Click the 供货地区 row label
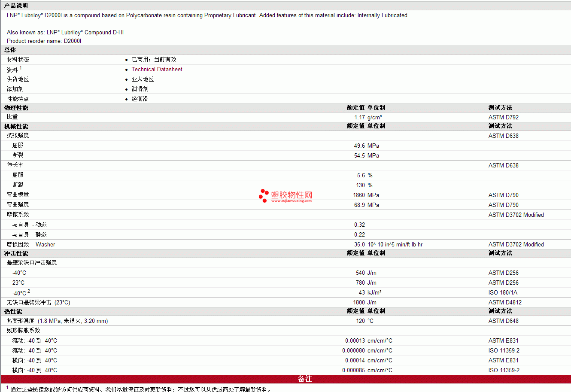The height and width of the screenshot is (392, 571). [x=18, y=79]
